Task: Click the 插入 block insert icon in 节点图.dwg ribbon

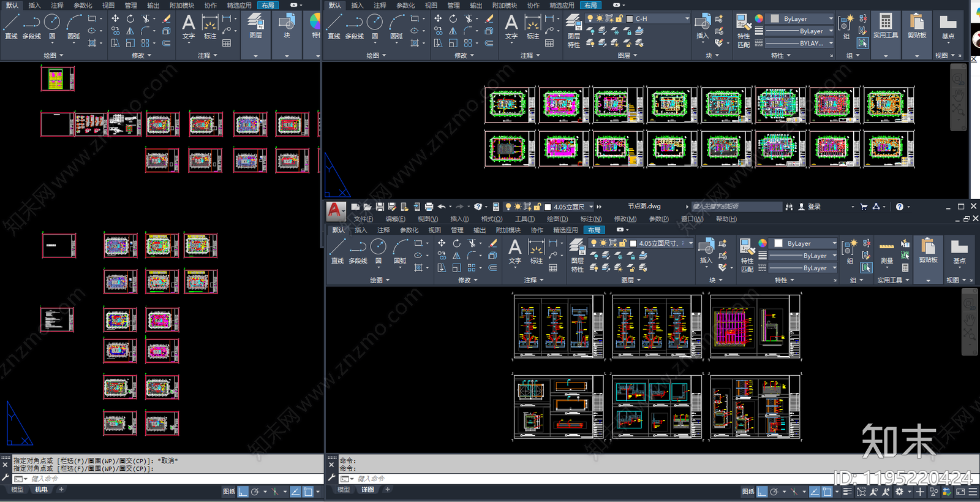Action: pyautogui.click(x=706, y=251)
